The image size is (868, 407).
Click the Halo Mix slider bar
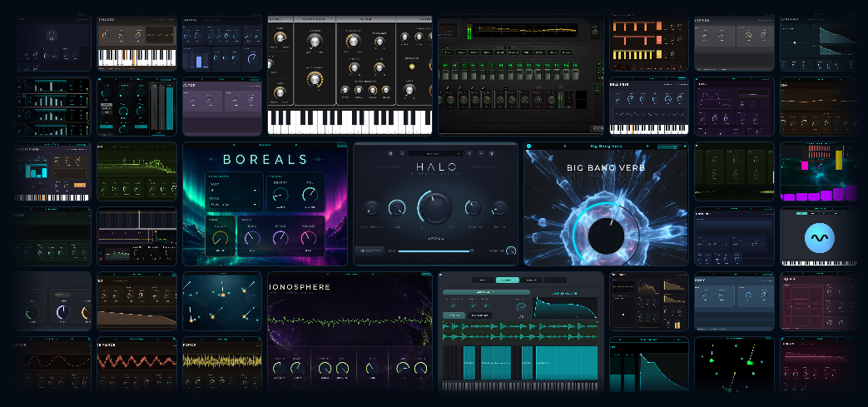click(434, 251)
